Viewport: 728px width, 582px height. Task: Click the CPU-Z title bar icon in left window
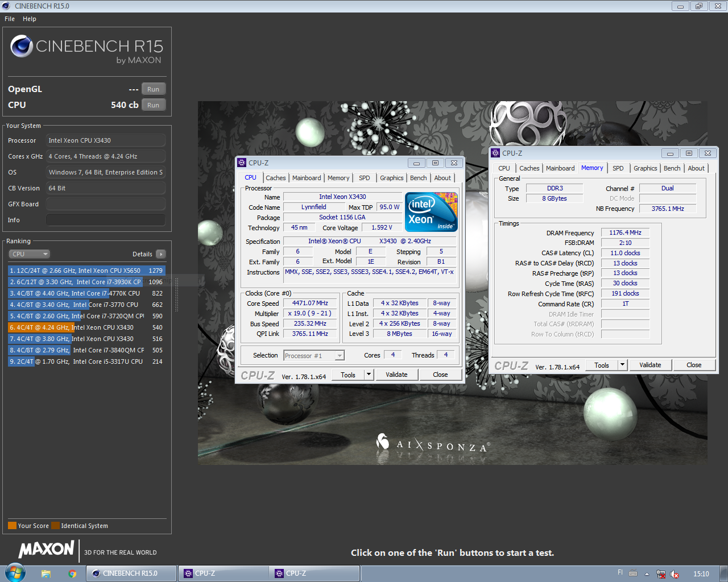pyautogui.click(x=242, y=163)
